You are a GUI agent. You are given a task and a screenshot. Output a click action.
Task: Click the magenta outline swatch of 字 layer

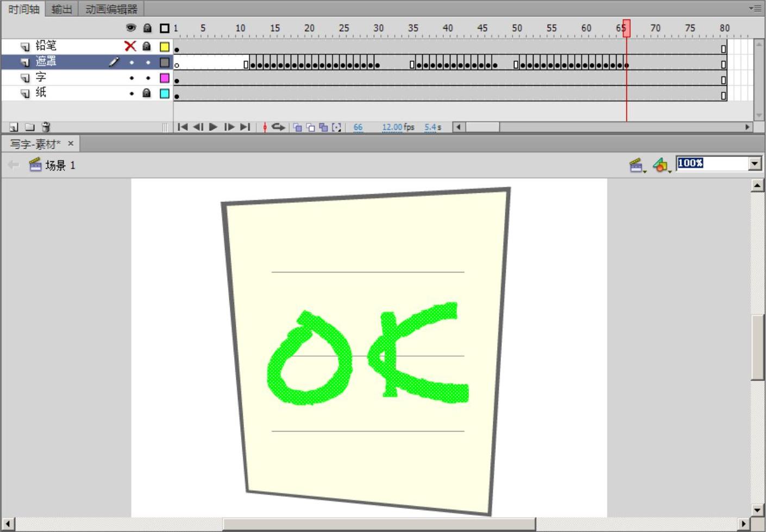point(165,78)
